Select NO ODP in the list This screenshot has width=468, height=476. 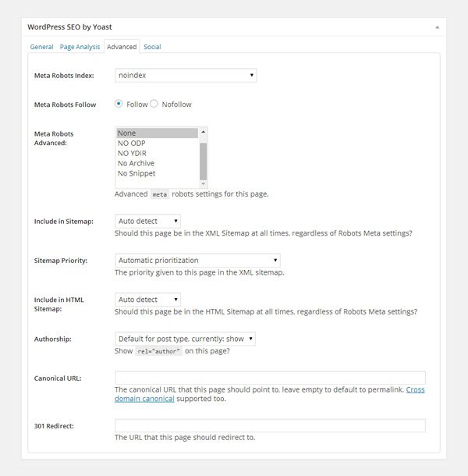tap(158, 143)
